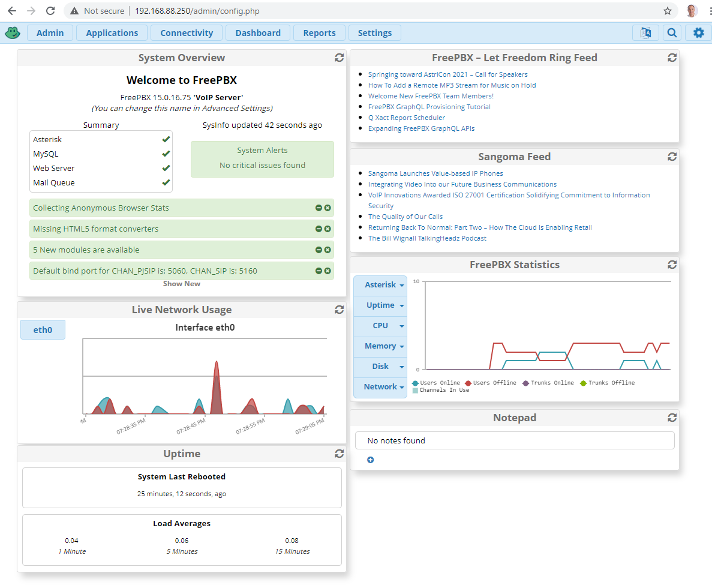712x588 pixels.
Task: Add a new note with the plus icon
Action: [x=371, y=460]
